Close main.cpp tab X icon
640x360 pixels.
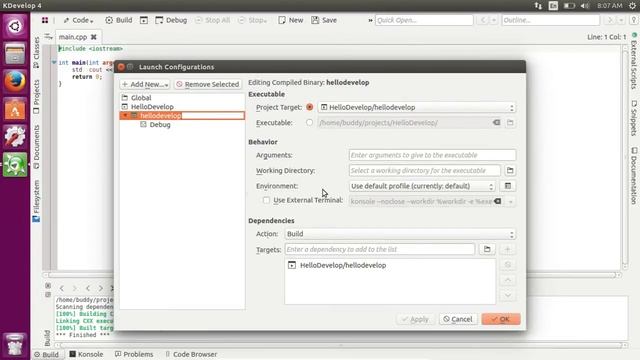pyautogui.click(x=93, y=37)
